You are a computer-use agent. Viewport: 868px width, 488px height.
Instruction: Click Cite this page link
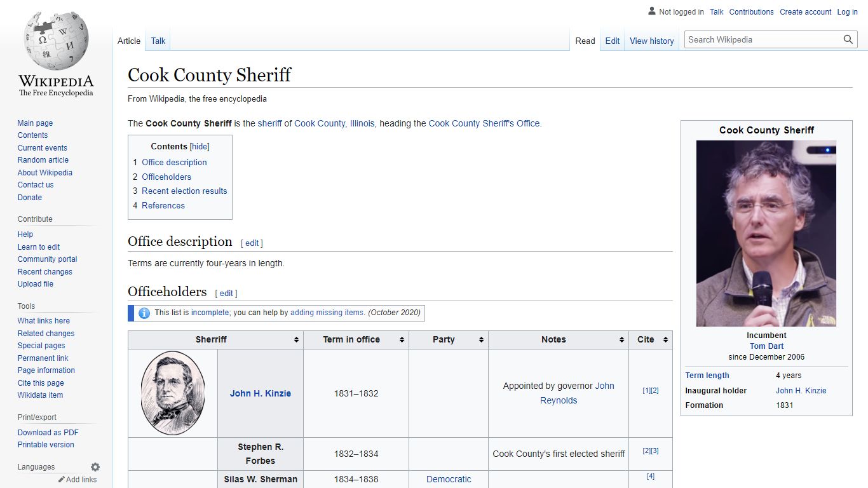tap(41, 383)
